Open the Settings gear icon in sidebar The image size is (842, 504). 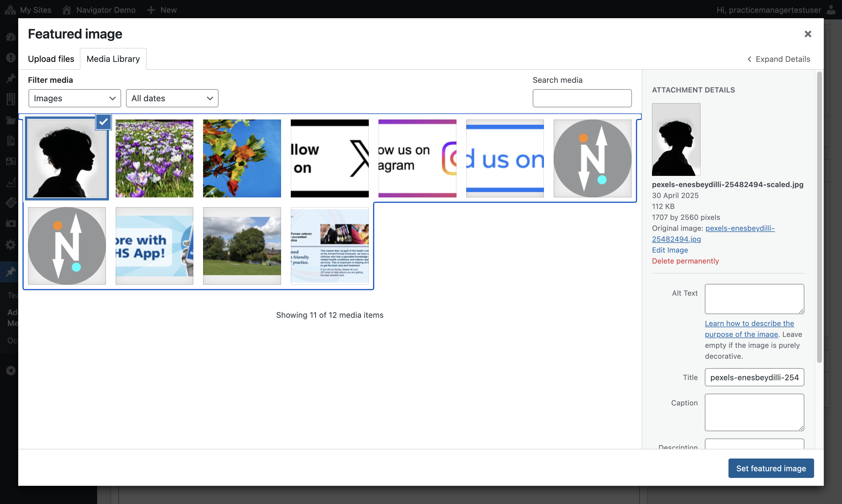(x=11, y=244)
